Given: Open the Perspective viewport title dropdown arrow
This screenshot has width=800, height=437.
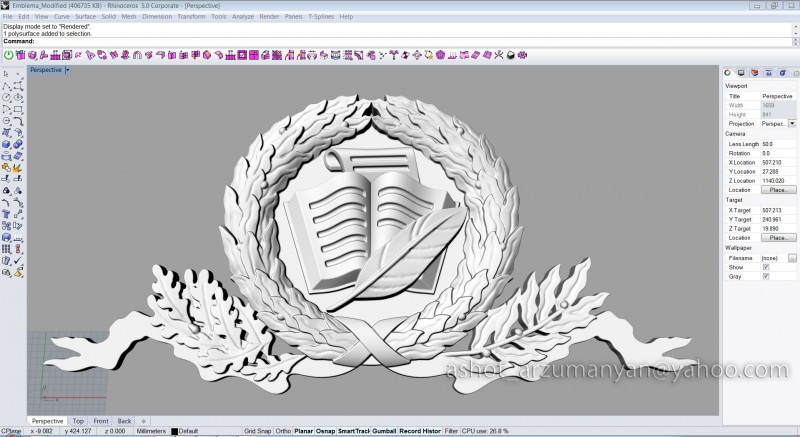Looking at the screenshot, I should click(67, 70).
